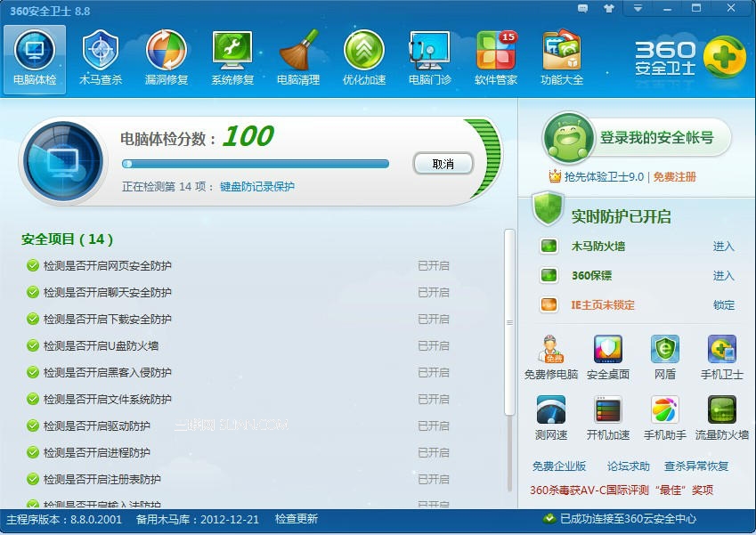Click the 网盾 web shield icon
This screenshot has width=756, height=535.
663,354
